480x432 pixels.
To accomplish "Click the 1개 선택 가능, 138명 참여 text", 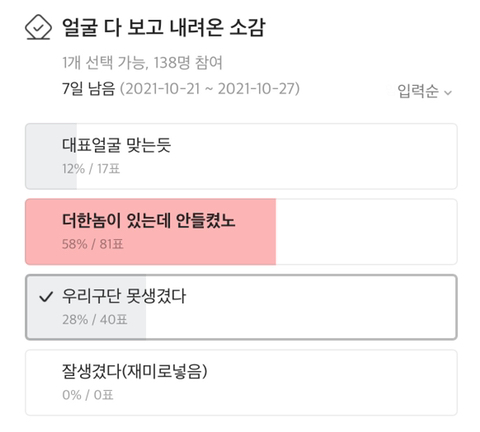I will point(142,62).
